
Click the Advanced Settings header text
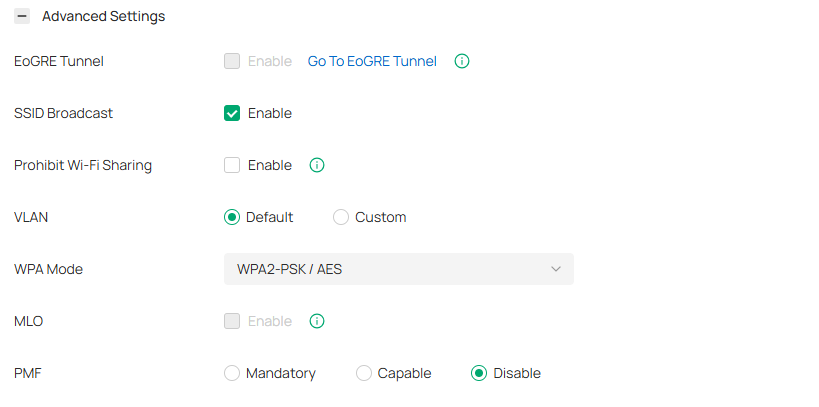103,17
